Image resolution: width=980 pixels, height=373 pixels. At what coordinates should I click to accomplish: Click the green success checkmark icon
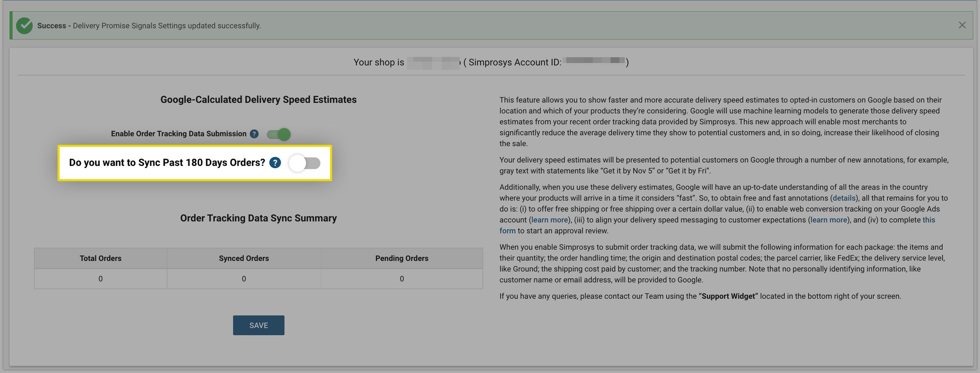point(24,26)
